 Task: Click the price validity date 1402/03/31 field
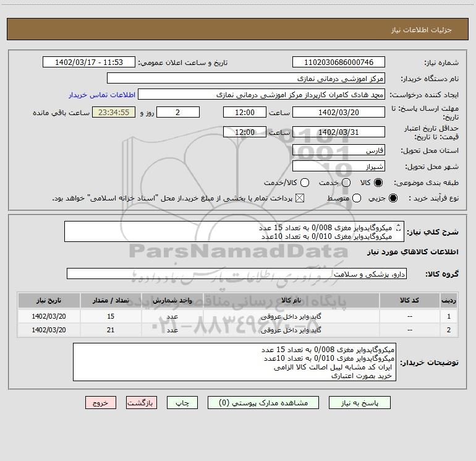point(339,132)
